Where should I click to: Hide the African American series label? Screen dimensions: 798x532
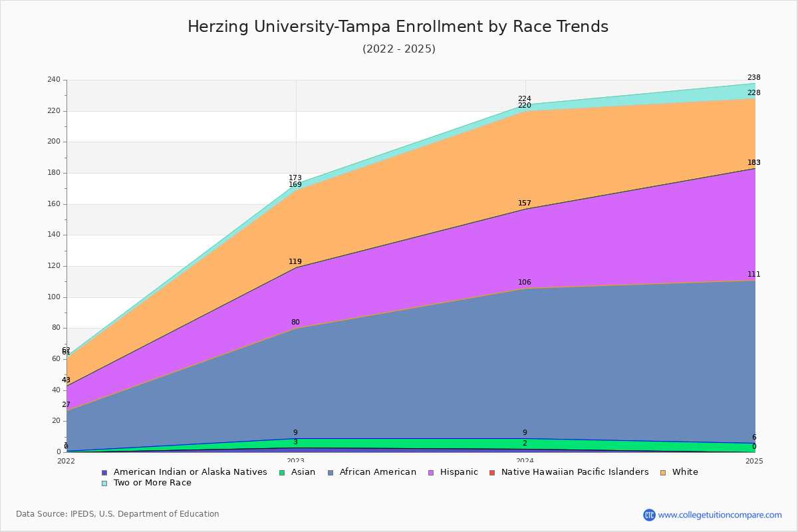point(378,472)
